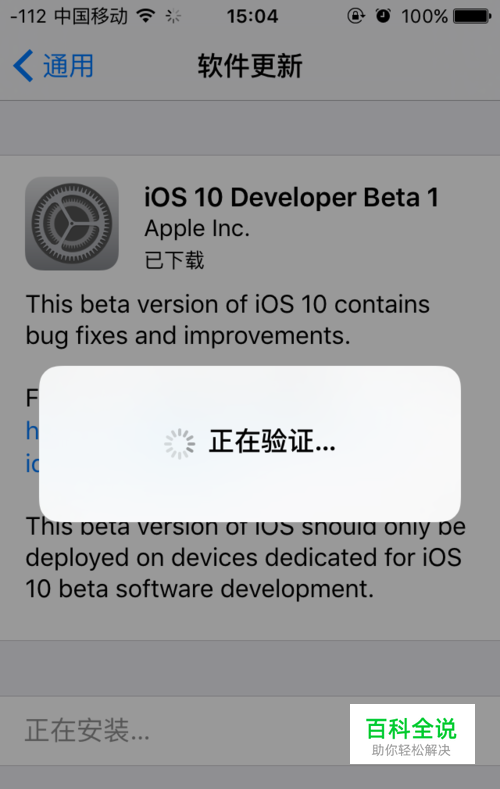Tap the Wi-Fi status icon
The image size is (500, 789).
tap(146, 17)
